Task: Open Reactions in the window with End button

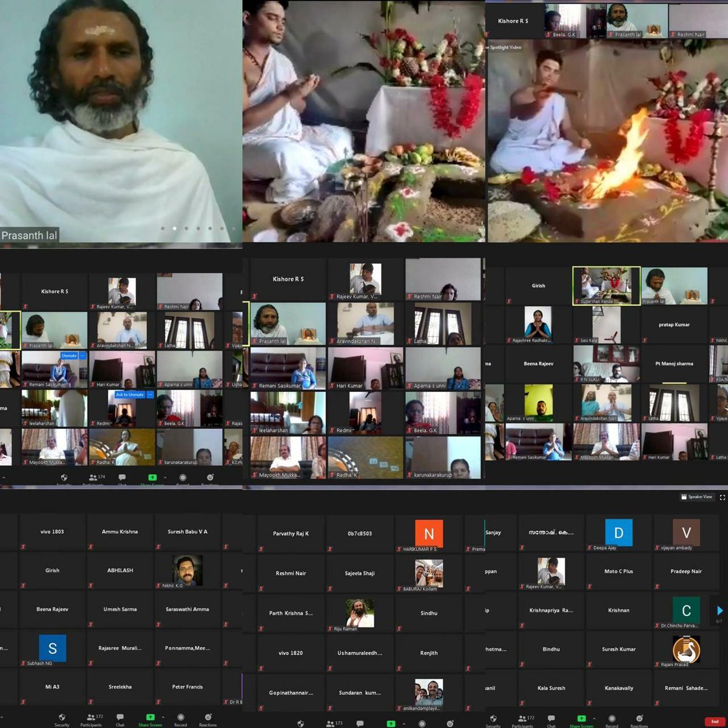Action: point(639,721)
